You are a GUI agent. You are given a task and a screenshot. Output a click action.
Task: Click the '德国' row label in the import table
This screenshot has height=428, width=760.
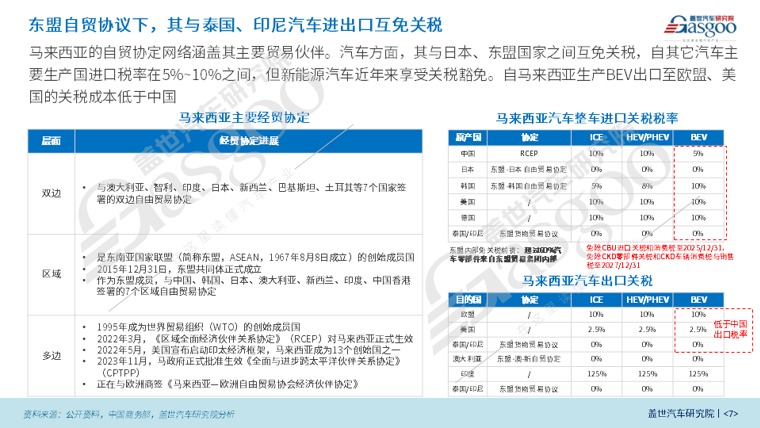pos(468,218)
